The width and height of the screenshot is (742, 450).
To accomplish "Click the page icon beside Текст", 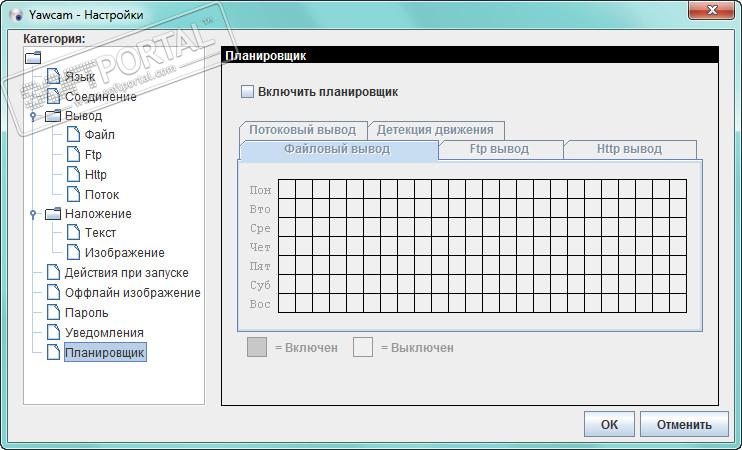I will (73, 232).
